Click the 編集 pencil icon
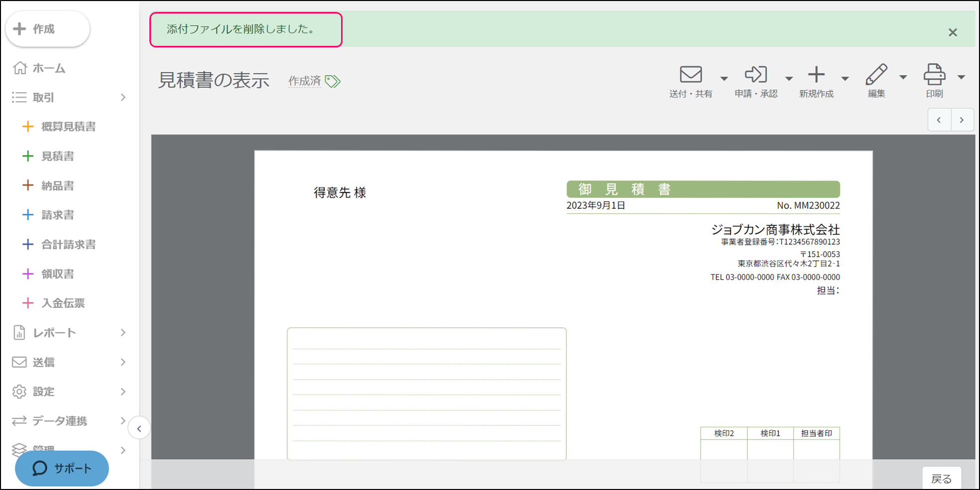The height and width of the screenshot is (490, 980). (x=876, y=75)
